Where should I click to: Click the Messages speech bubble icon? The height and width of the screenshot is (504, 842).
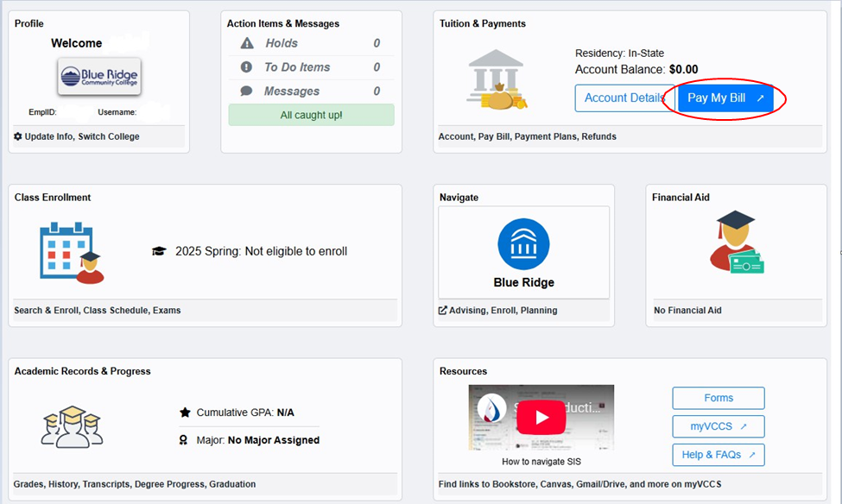(x=247, y=91)
